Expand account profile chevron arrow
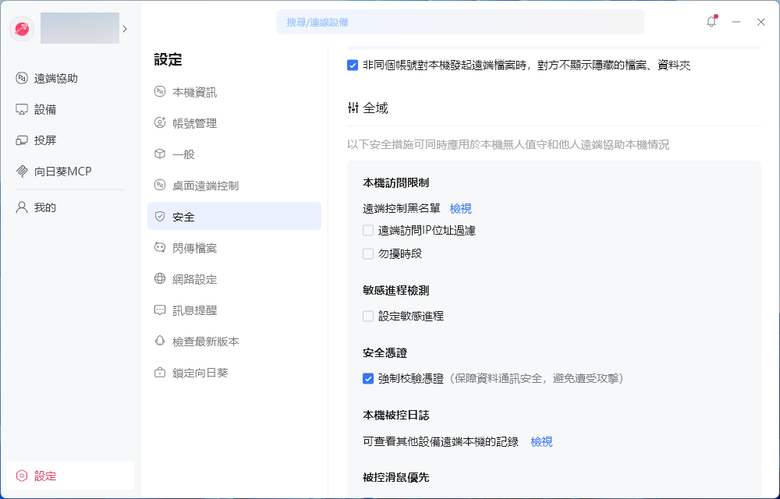 (125, 29)
